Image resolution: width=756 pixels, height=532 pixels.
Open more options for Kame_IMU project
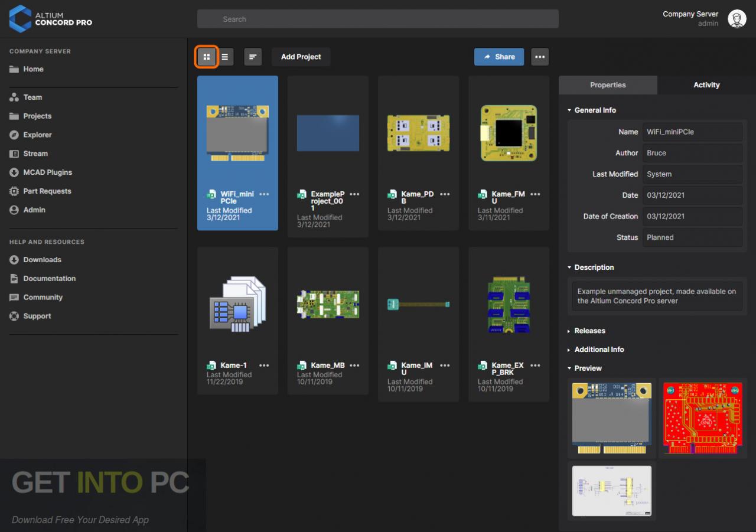click(x=445, y=365)
